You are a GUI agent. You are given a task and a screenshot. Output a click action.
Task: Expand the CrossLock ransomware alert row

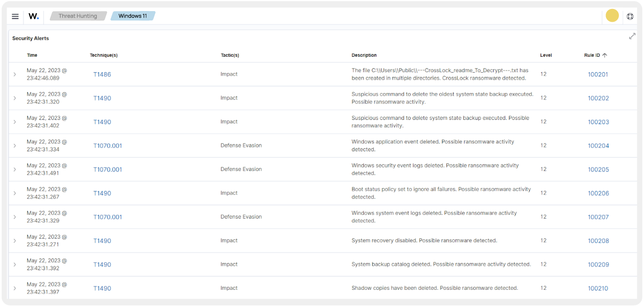(x=15, y=74)
